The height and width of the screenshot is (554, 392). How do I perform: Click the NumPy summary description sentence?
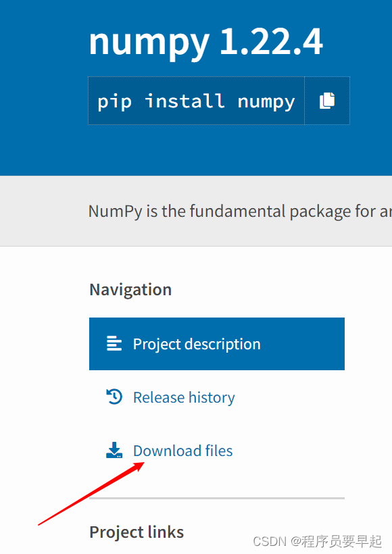[240, 211]
